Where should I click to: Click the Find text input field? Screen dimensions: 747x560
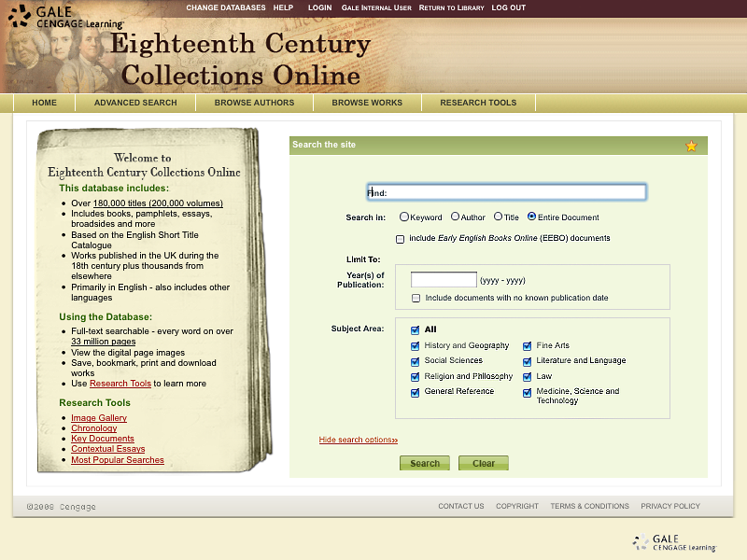506,192
